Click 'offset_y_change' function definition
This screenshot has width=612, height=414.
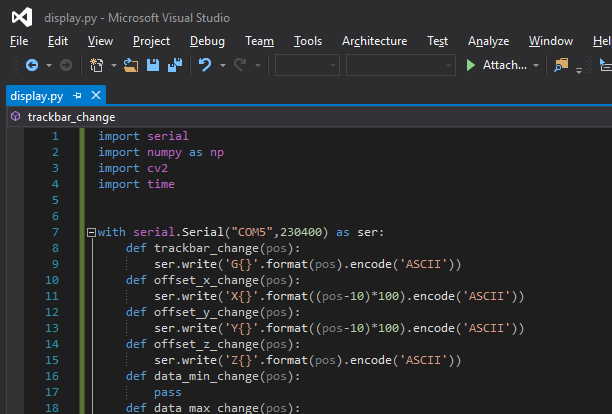206,313
